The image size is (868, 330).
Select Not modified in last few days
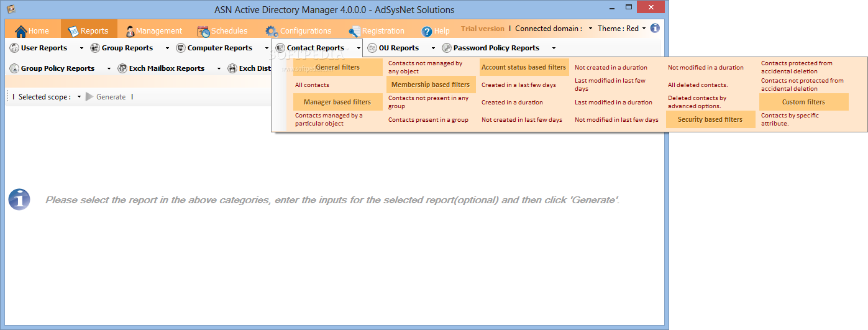[x=617, y=120]
